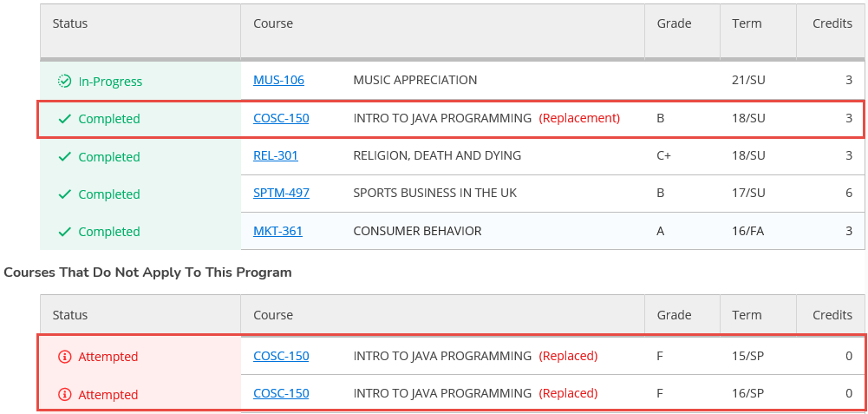The height and width of the screenshot is (414, 868).
Task: Click the Completed checkmark in the MKT-361 row
Action: tap(64, 232)
